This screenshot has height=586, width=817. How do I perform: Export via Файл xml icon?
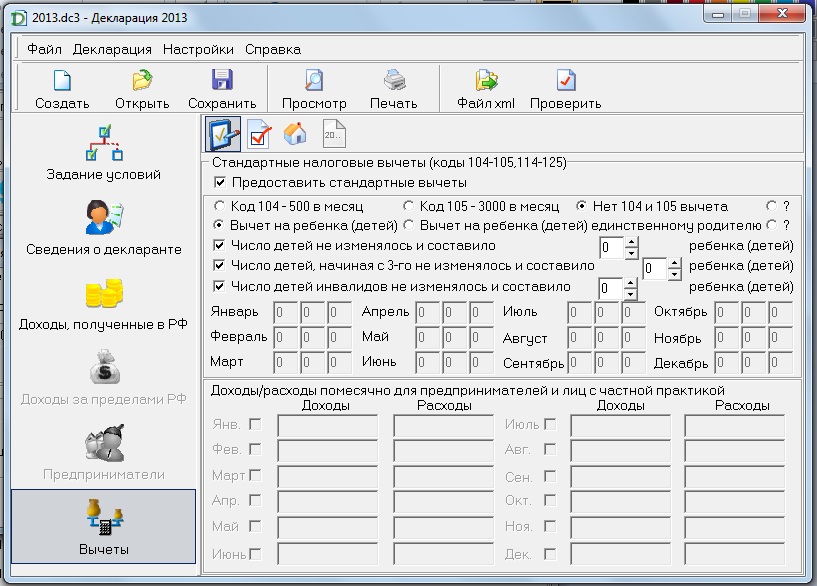coord(486,81)
